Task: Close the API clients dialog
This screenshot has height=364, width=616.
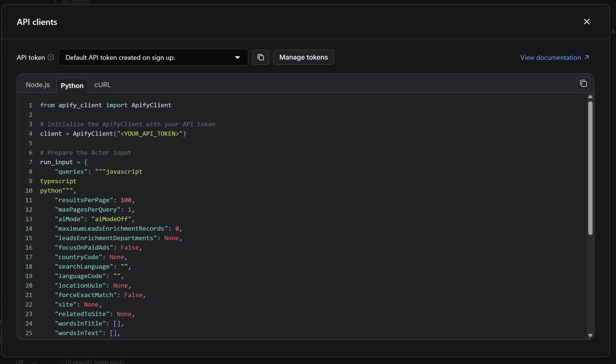Action: [587, 22]
